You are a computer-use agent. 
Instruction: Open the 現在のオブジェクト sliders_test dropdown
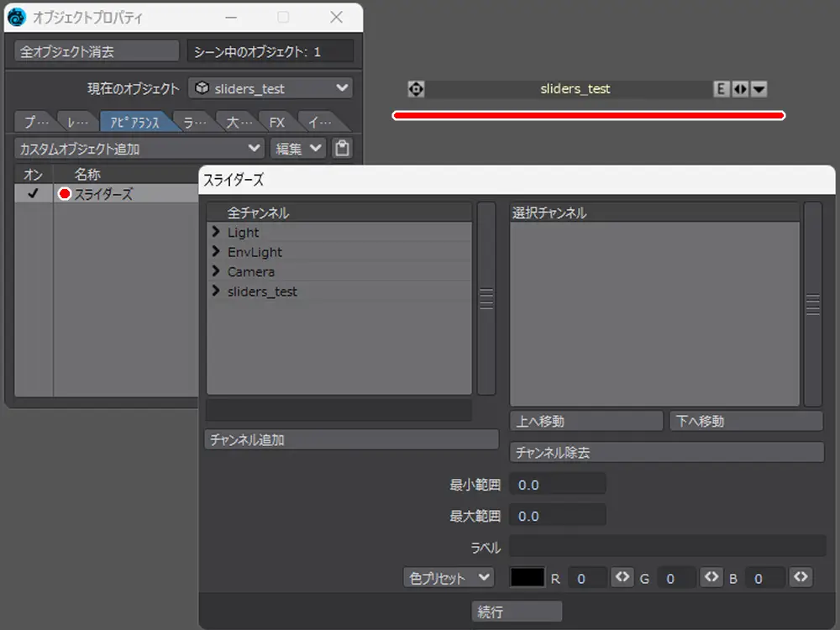point(270,88)
